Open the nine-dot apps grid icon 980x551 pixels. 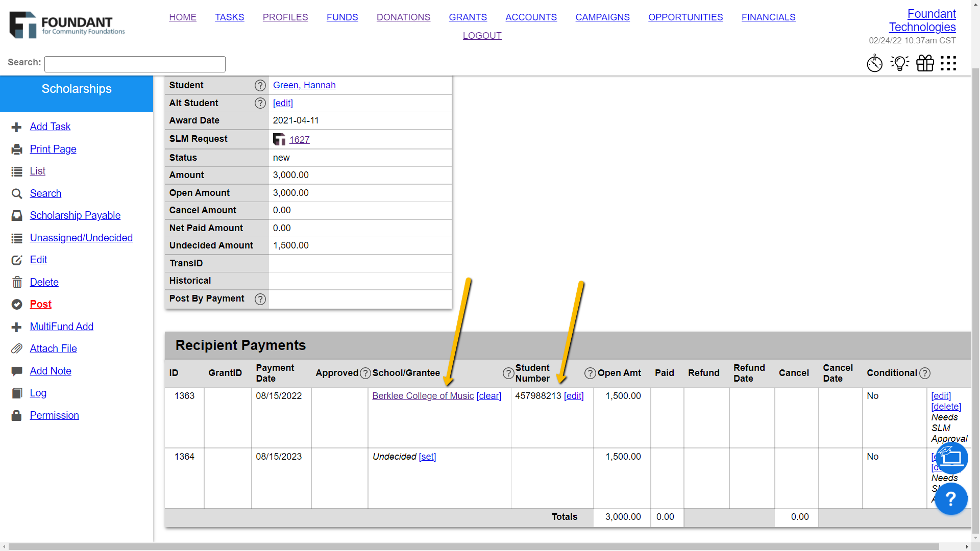[x=949, y=63]
